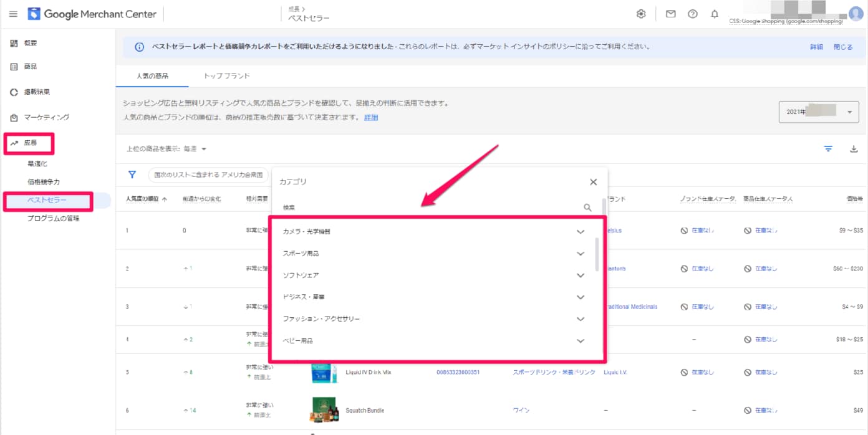
Task: Close the カテゴリ popup panel
Action: (593, 182)
